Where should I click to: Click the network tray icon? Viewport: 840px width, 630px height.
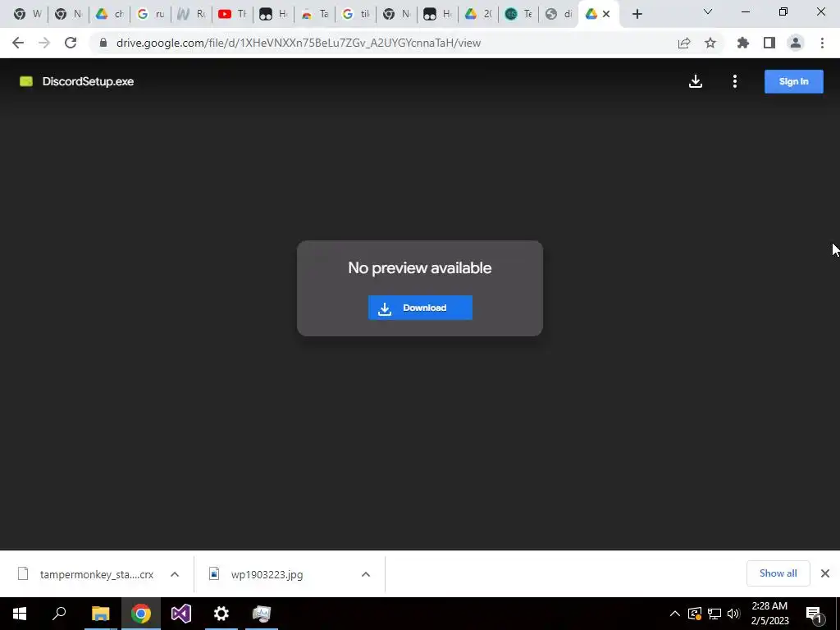tap(714, 614)
